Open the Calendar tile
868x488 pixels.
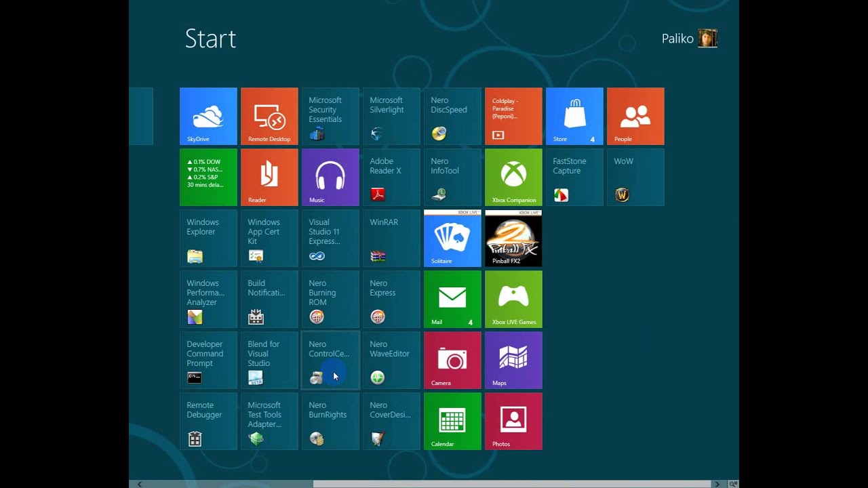coord(452,421)
